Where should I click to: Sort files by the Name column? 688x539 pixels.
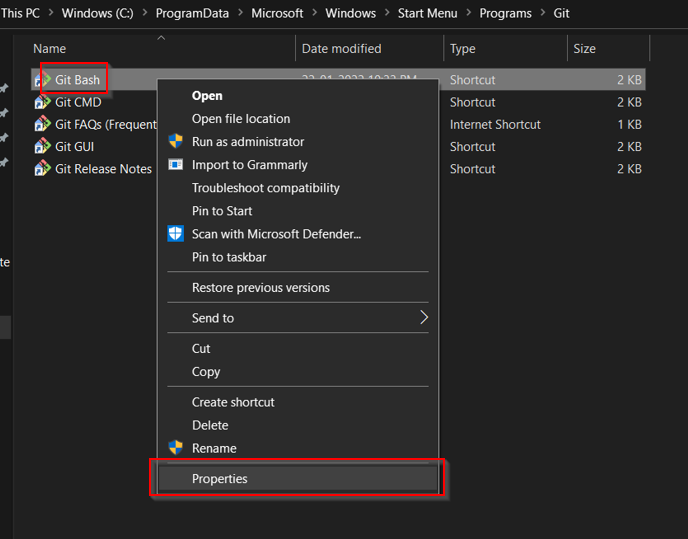pos(50,49)
